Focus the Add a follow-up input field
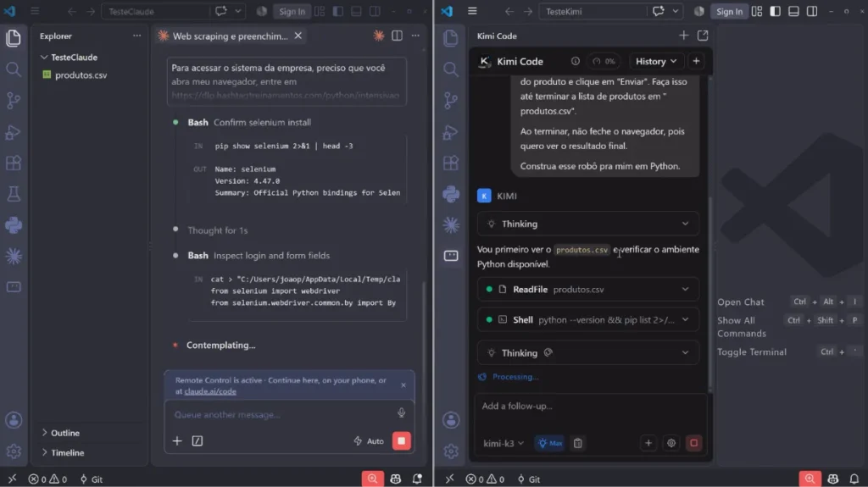Image resolution: width=868 pixels, height=487 pixels. pyautogui.click(x=590, y=407)
